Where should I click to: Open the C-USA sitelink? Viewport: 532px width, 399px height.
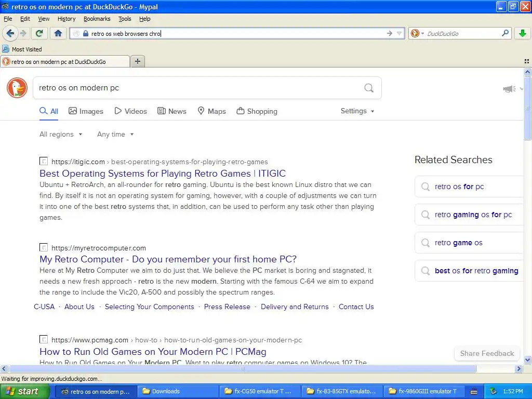click(x=44, y=307)
